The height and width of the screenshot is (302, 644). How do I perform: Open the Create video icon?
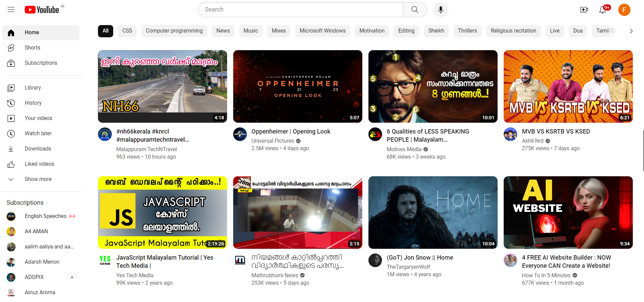584,10
